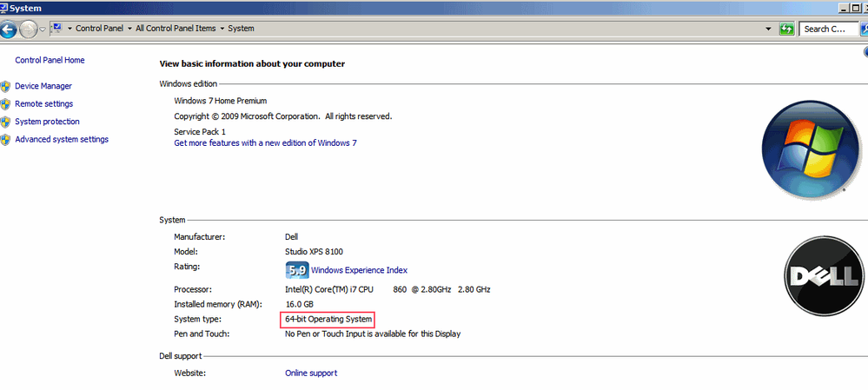The height and width of the screenshot is (390, 868).
Task: Click the No Pen or Touch Input text
Action: coord(373,334)
